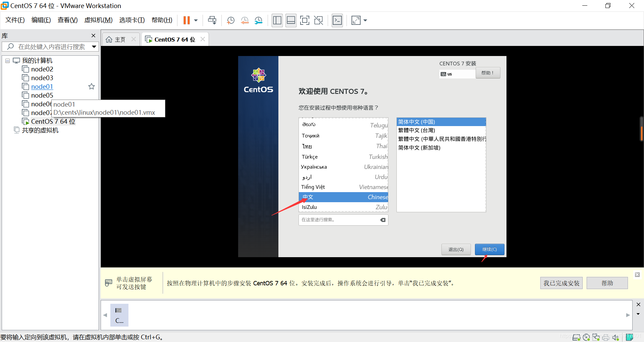Mark node01 as favorite with the star
The height and width of the screenshot is (342, 644).
[x=91, y=87]
